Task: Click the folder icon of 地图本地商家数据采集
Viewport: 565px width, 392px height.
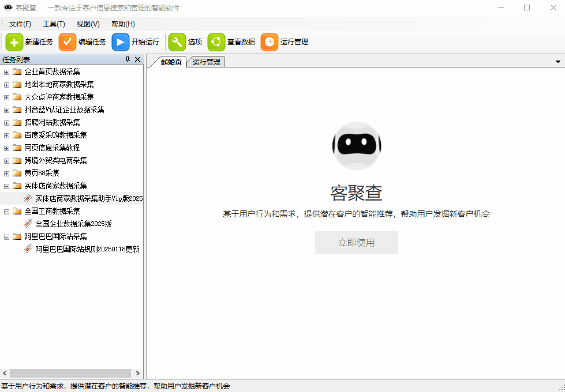Action: click(x=17, y=84)
